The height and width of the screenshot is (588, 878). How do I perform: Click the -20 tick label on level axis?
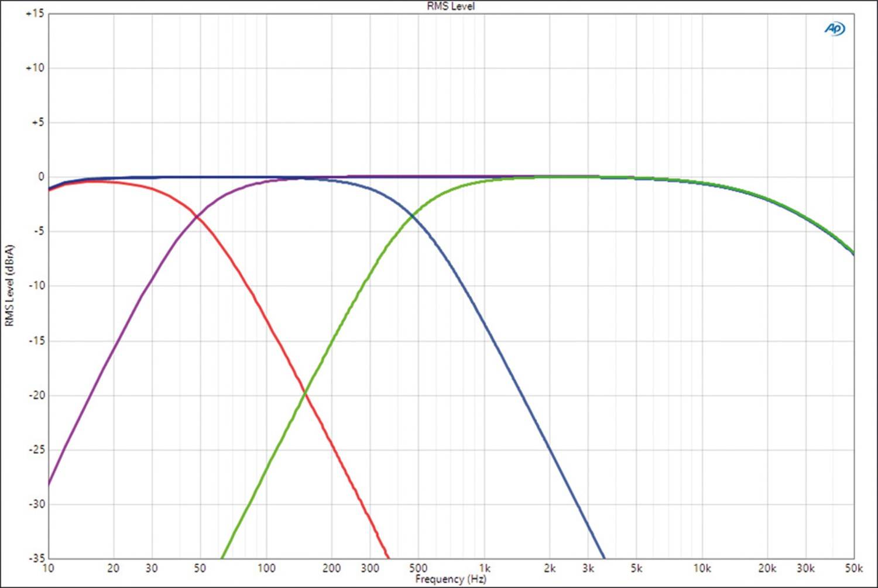coord(36,395)
